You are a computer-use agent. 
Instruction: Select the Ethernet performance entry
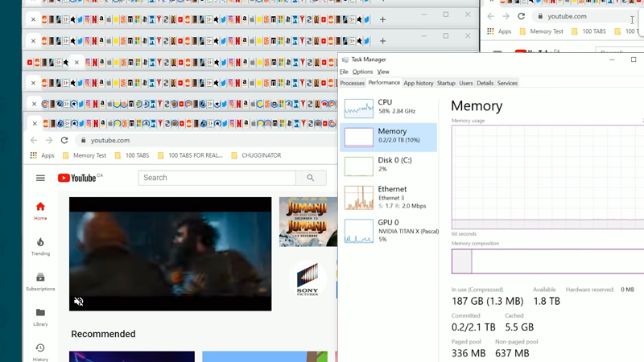(389, 197)
